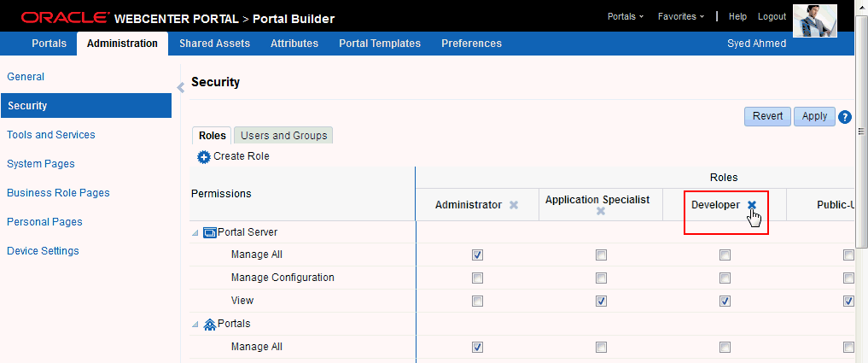Check Manage Configuration for Developer
This screenshot has height=363, width=868.
click(x=724, y=278)
